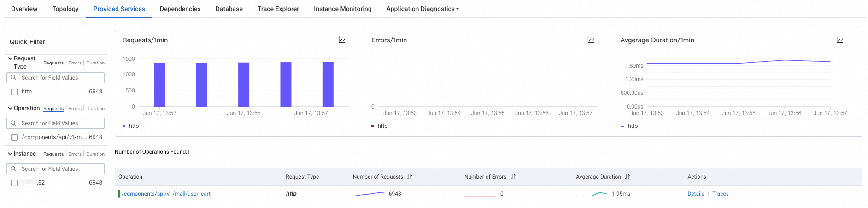
Task: Tick the /components/api/v1/m… operation checkbox
Action: 14,138
